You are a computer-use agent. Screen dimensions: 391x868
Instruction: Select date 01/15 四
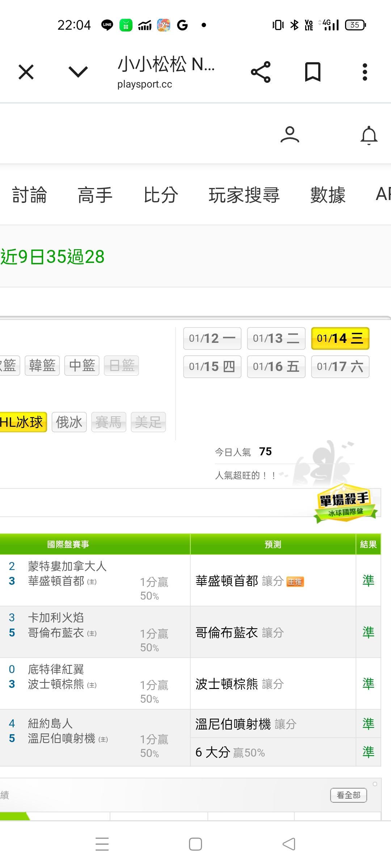(x=212, y=367)
